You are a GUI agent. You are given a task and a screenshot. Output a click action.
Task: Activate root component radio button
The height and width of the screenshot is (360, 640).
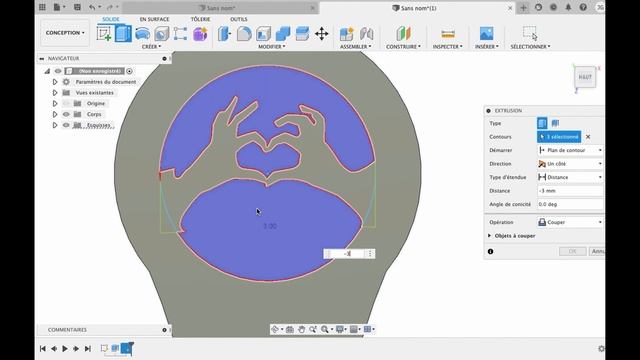coord(129,71)
